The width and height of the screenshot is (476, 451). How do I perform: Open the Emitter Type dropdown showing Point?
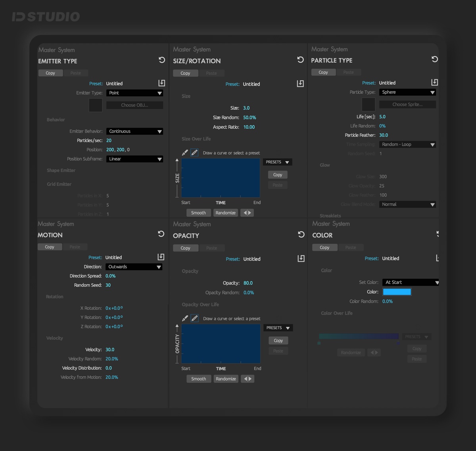click(134, 93)
